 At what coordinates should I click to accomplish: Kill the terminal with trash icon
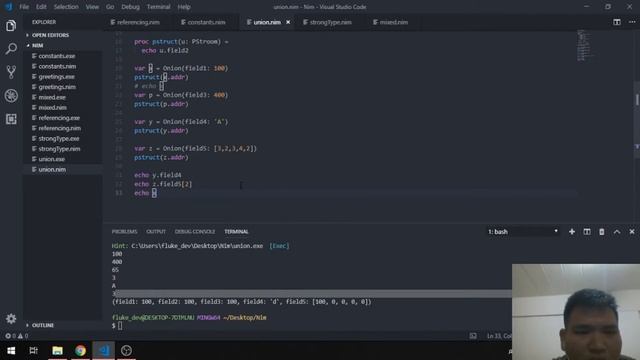click(602, 231)
